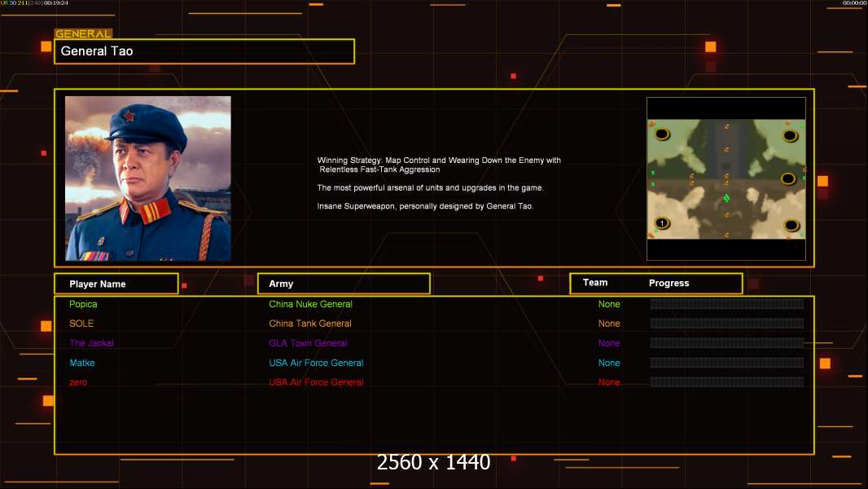Open General Tao's portrait image
The height and width of the screenshot is (489, 868).
(148, 178)
